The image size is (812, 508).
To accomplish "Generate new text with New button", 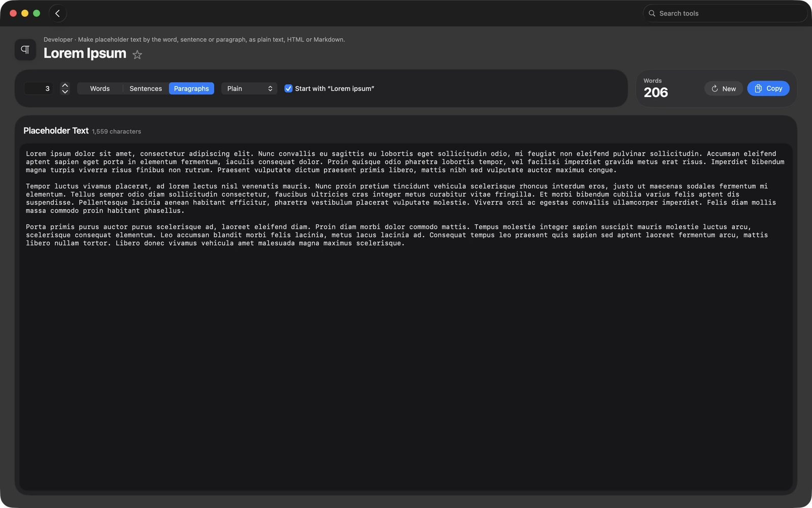I will 724,88.
